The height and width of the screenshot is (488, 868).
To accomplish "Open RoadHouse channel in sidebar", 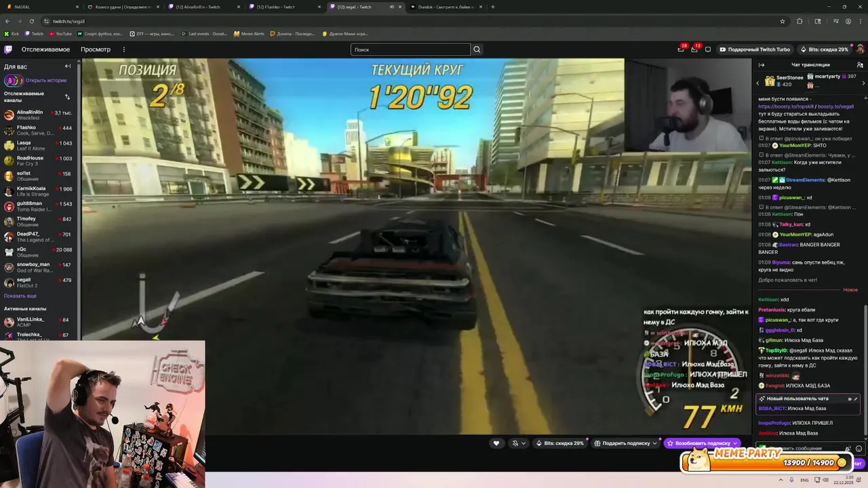I will (39, 161).
